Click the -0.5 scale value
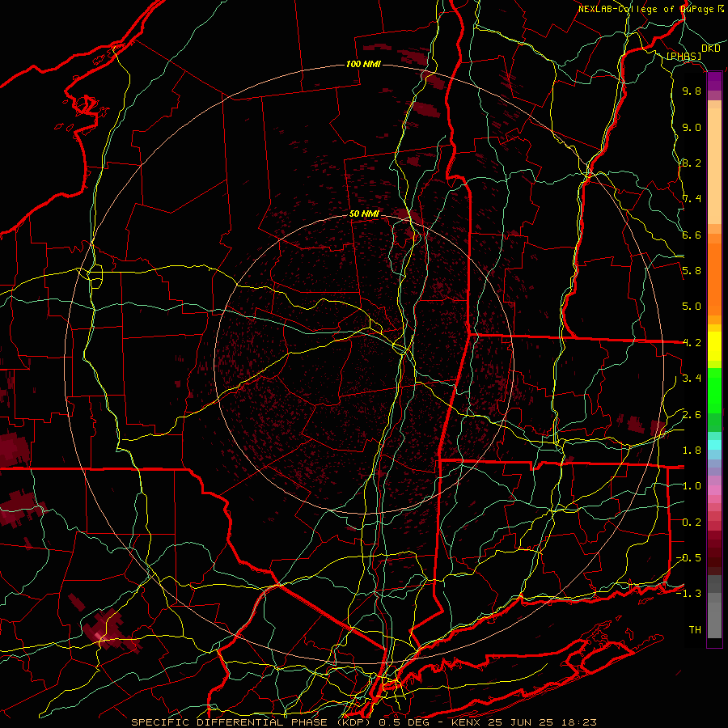 click(x=688, y=558)
